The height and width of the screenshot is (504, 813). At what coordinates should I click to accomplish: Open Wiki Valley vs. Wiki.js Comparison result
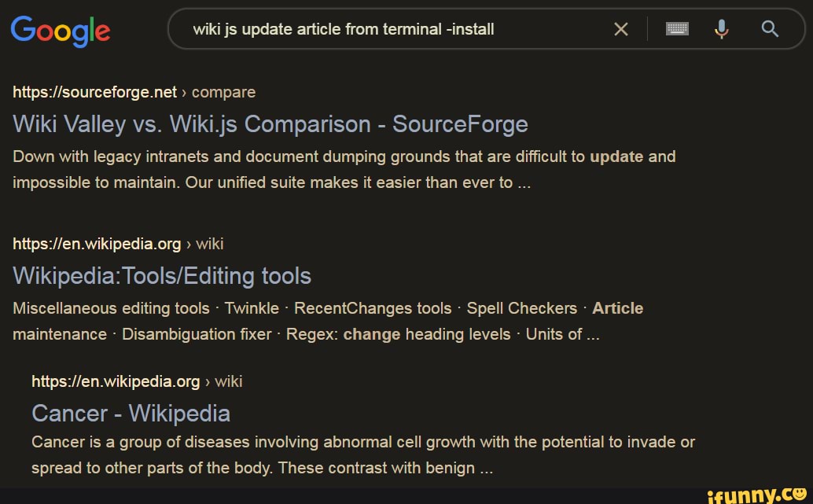[270, 124]
